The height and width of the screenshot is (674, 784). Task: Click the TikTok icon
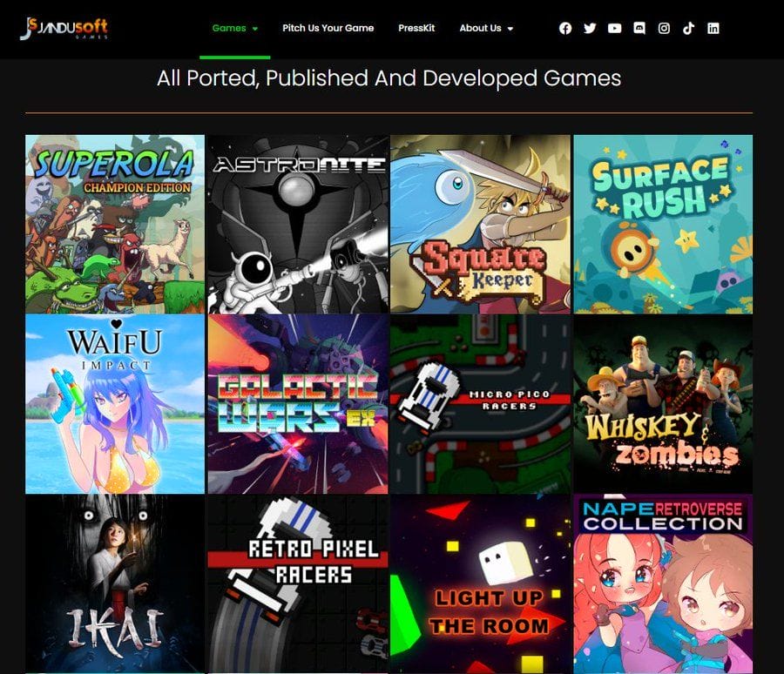(688, 29)
